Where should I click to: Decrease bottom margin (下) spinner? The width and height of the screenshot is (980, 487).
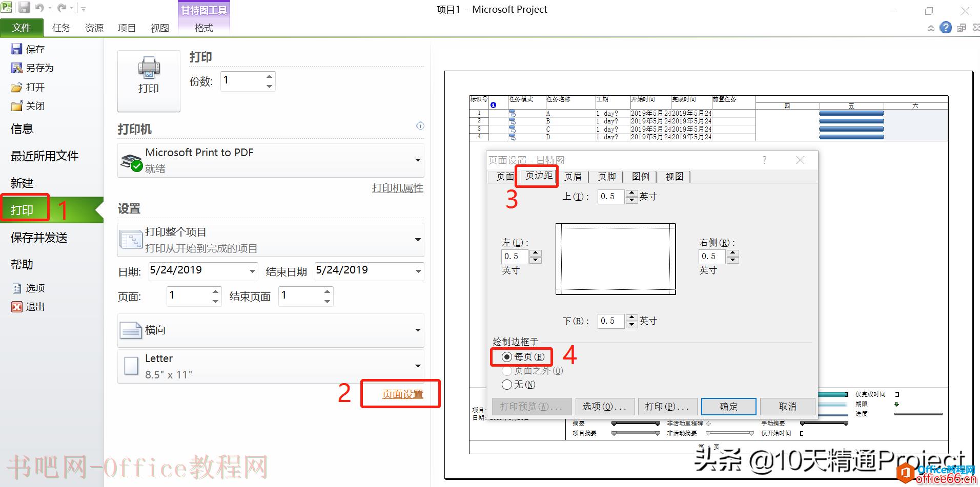tap(631, 324)
